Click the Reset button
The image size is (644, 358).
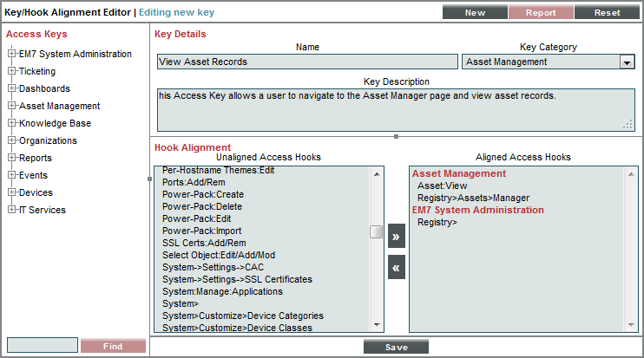click(607, 12)
